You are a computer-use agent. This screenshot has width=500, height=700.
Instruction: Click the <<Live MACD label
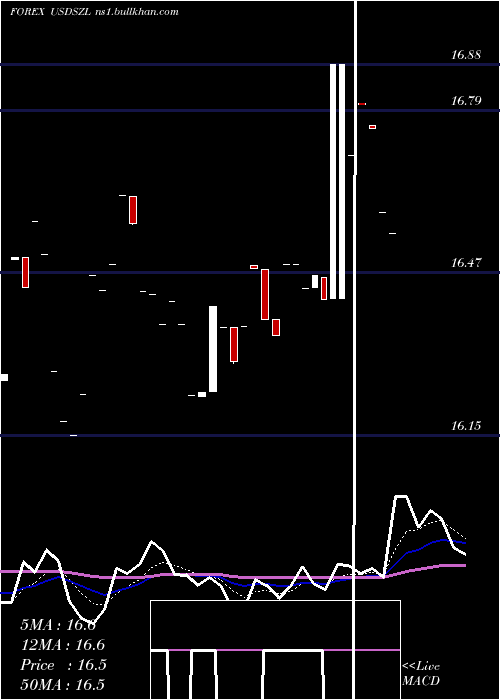point(421,673)
